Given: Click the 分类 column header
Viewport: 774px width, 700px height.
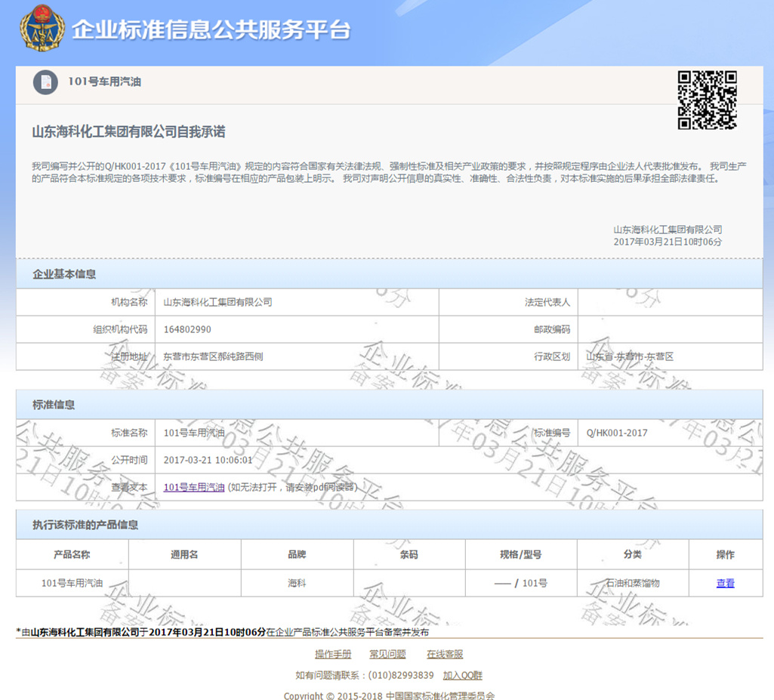Looking at the screenshot, I should pyautogui.click(x=633, y=554).
